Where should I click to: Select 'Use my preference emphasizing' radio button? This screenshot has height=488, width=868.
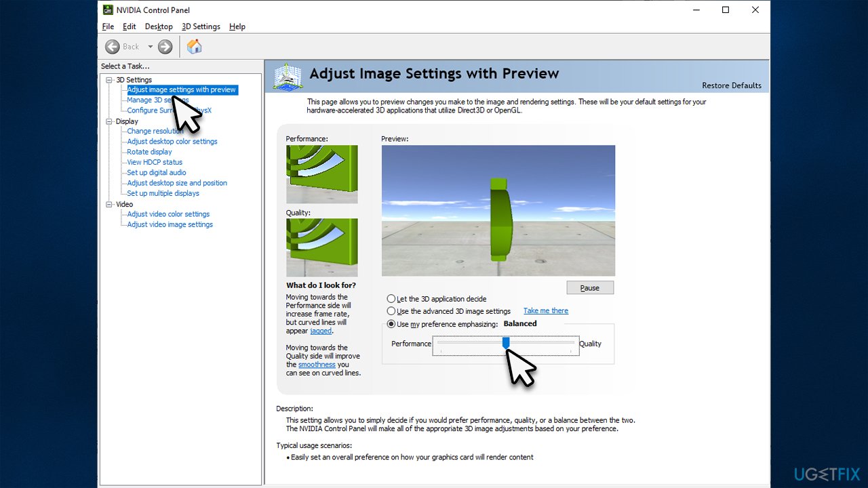(x=391, y=324)
